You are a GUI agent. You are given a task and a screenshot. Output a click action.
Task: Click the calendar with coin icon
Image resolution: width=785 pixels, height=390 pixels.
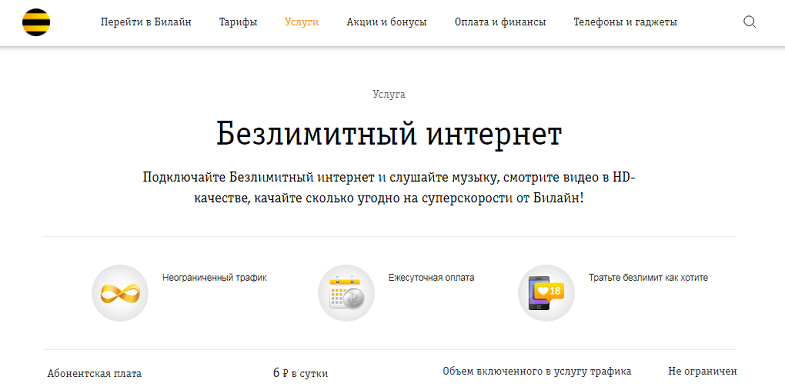click(346, 293)
